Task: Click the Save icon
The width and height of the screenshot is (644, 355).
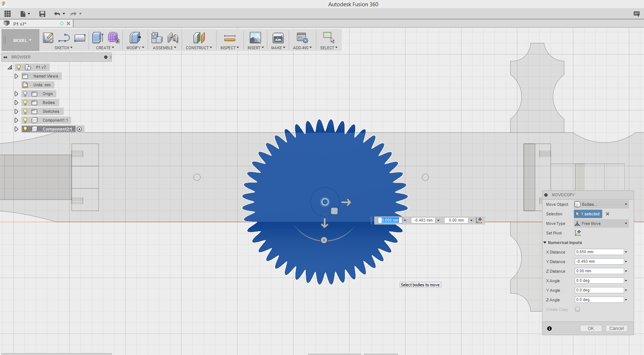Action: click(x=42, y=14)
